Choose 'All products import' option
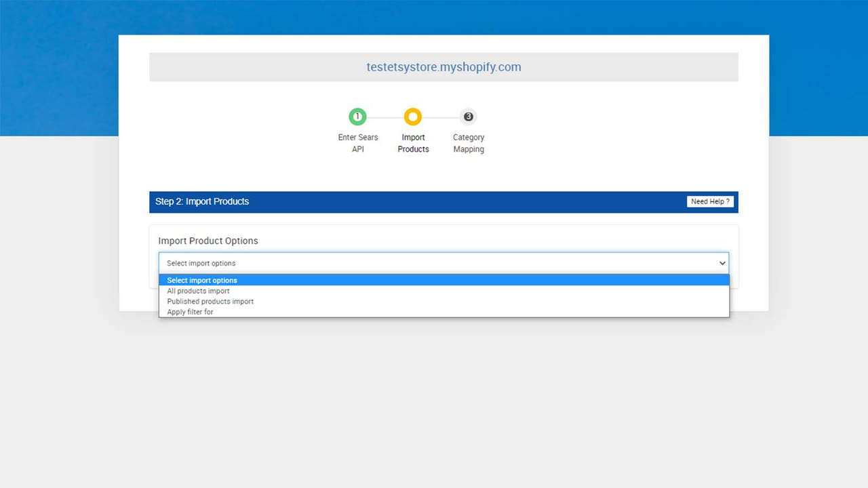 pos(444,291)
